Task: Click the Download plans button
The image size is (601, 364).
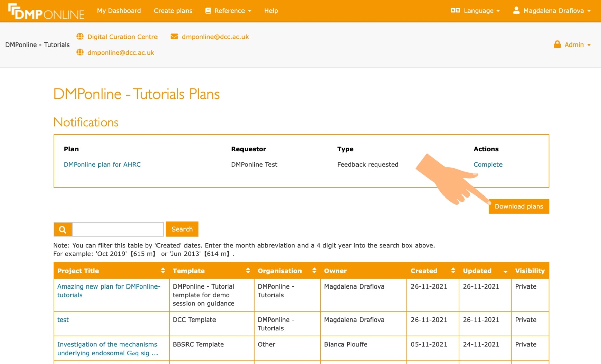Action: click(x=519, y=206)
